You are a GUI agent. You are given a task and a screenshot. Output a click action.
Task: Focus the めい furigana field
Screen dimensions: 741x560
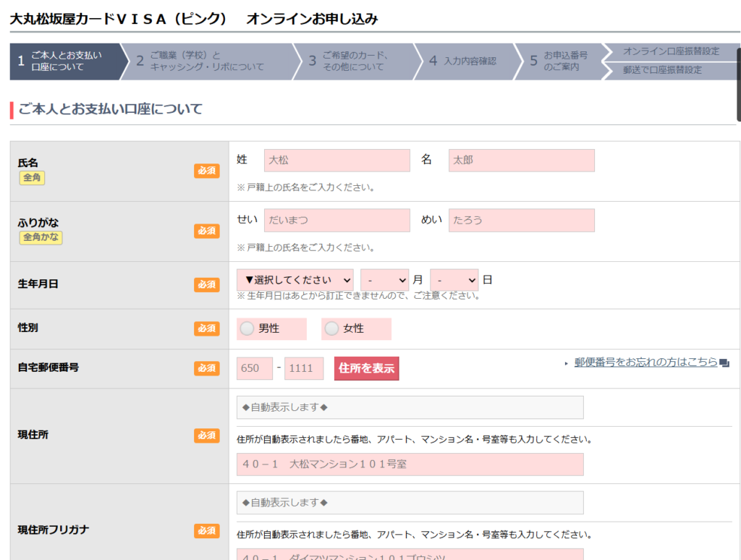(522, 220)
